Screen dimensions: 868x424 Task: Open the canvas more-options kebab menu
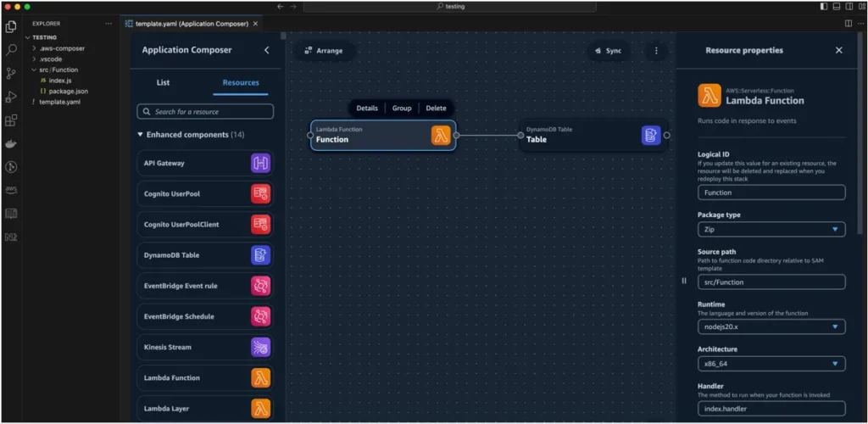[656, 51]
